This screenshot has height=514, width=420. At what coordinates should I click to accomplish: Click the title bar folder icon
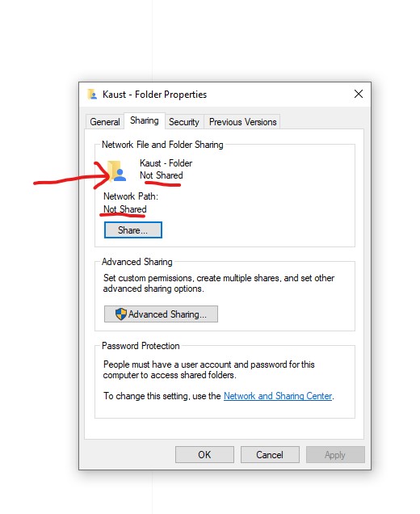92,95
